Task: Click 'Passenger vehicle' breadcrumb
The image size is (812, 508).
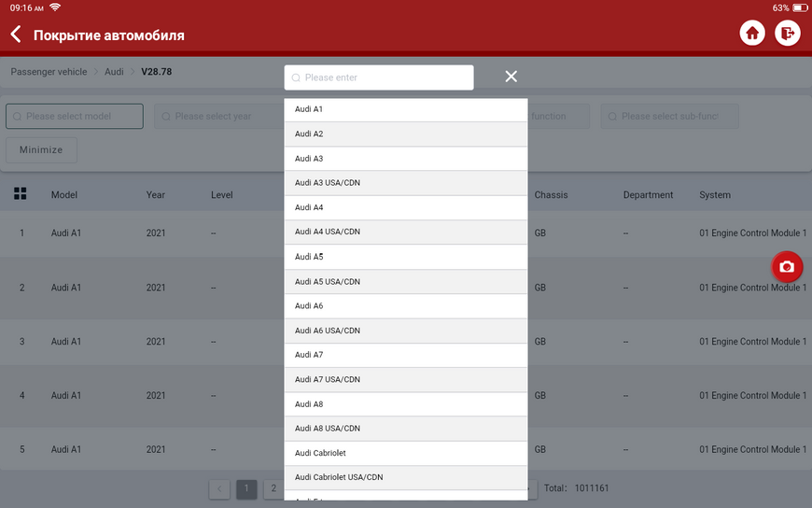Action: (x=49, y=72)
